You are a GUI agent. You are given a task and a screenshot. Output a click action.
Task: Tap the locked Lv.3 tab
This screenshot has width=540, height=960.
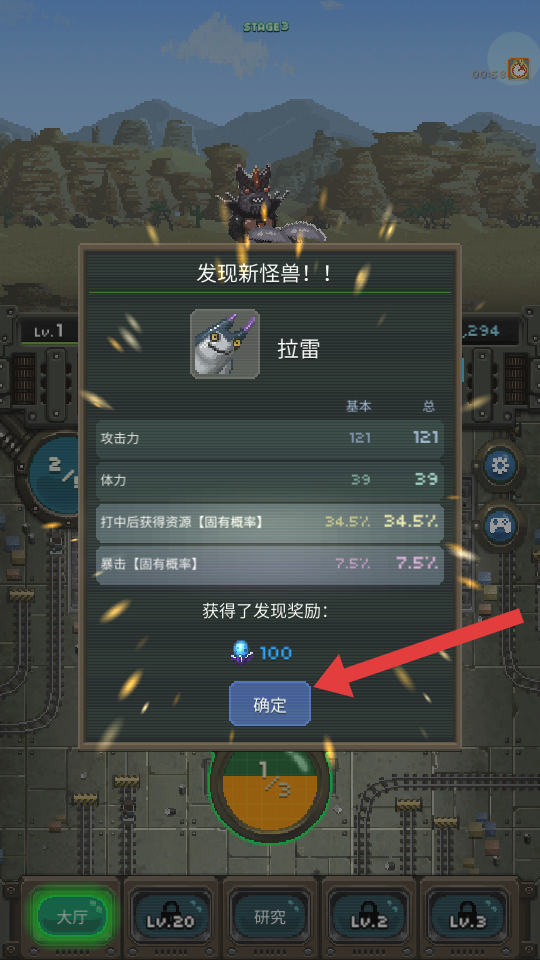[x=468, y=917]
